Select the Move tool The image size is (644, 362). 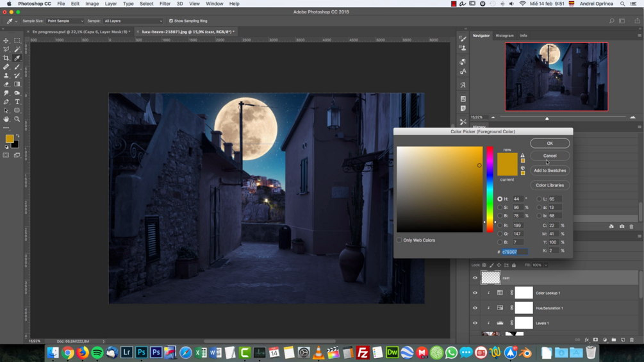point(6,40)
